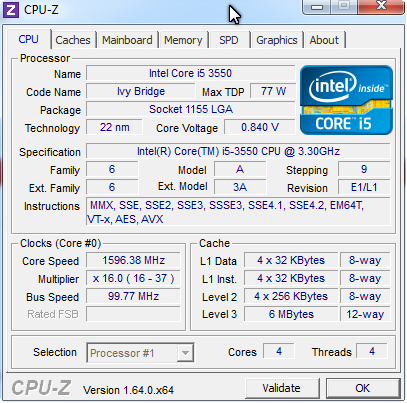
Task: Click the Level 3 size '6 MBytes'
Action: 291,314
